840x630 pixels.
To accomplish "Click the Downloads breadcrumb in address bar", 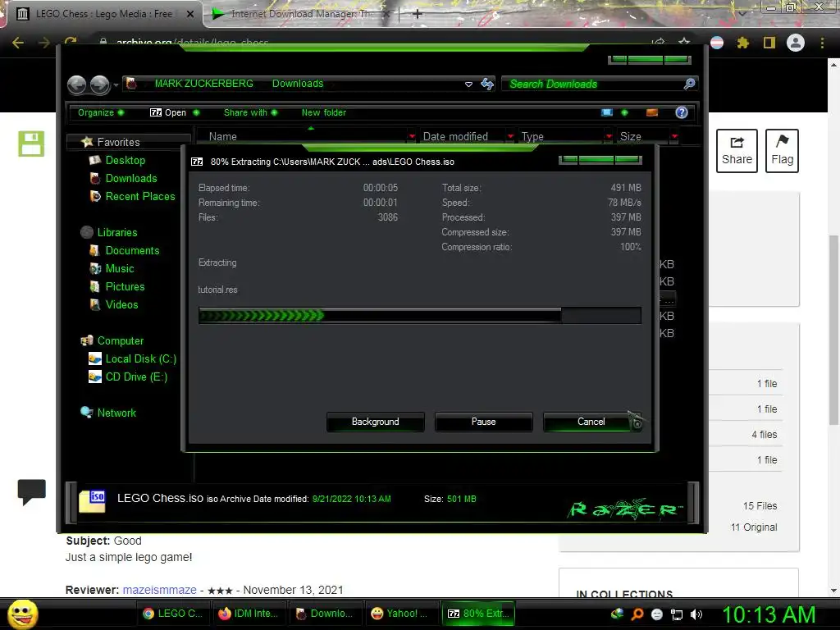I will pos(297,84).
